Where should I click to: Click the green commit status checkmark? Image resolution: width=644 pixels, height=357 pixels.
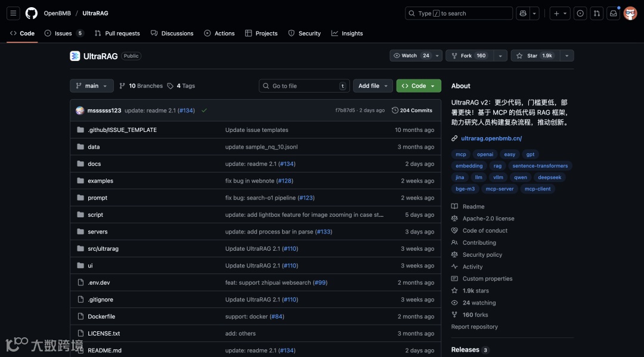point(204,110)
